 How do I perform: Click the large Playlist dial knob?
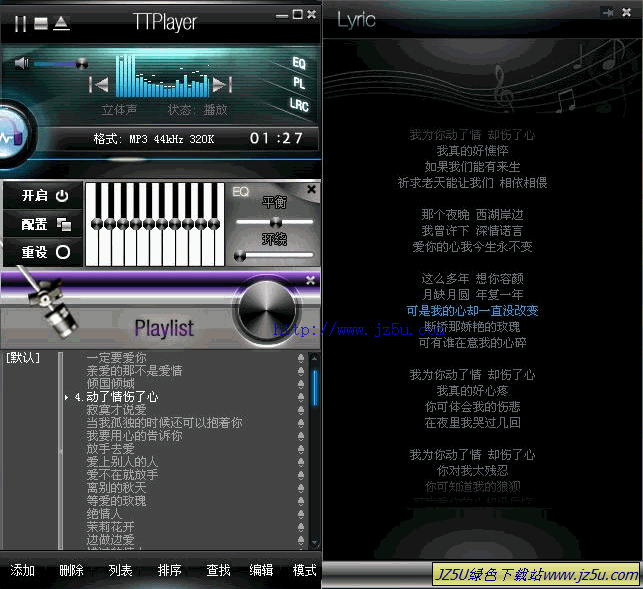(267, 312)
